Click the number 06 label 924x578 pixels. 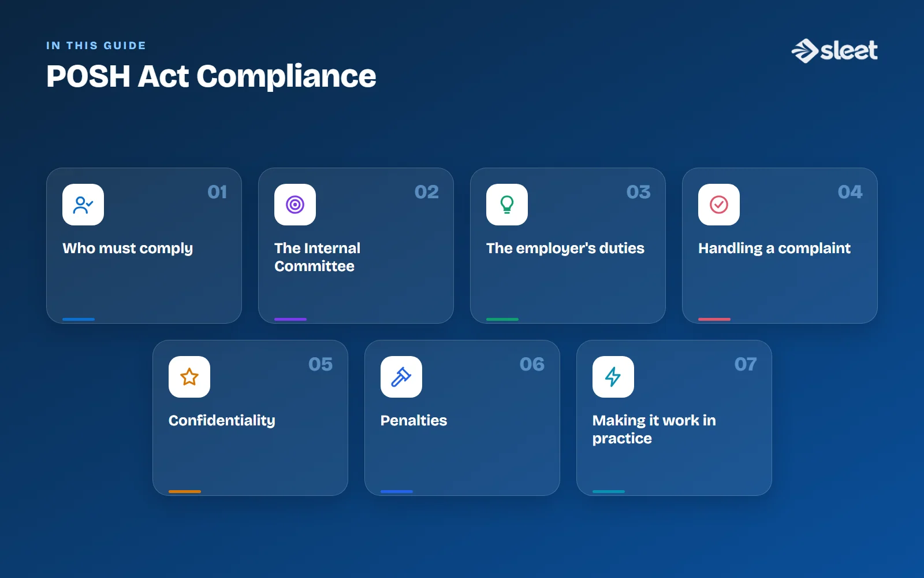click(532, 364)
